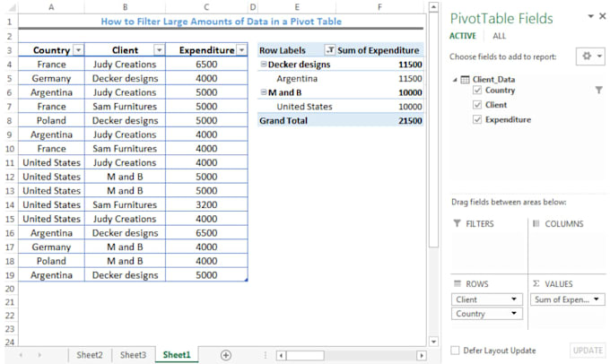This screenshot has width=610, height=364.
Task: Collapse the Decker designs pivot group
Action: point(263,65)
